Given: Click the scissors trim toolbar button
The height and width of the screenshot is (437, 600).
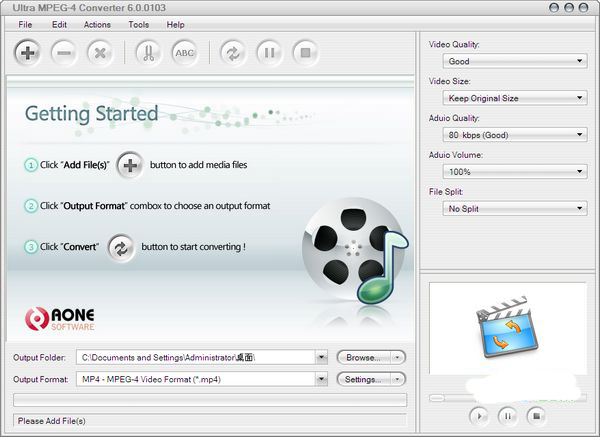Looking at the screenshot, I should point(148,52).
